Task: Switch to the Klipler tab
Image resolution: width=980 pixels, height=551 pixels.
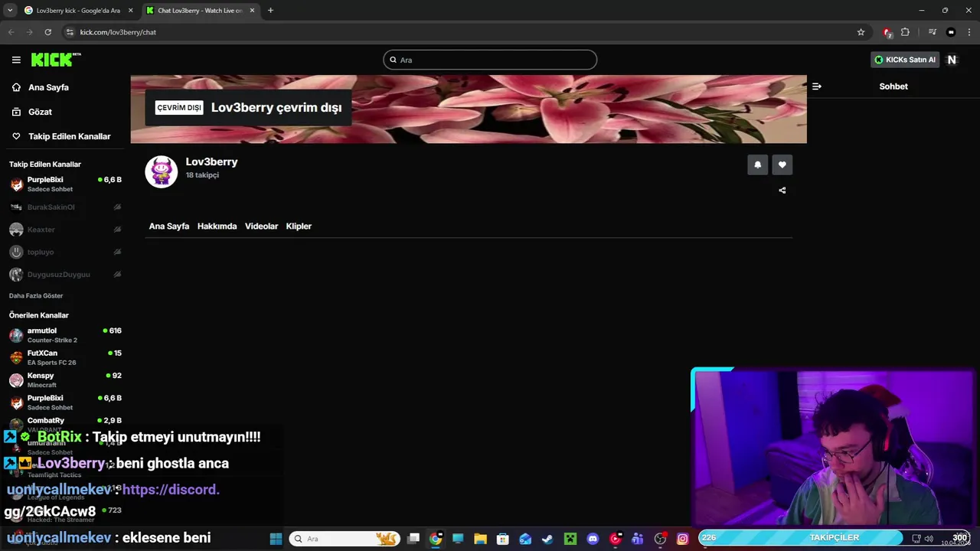Action: (x=299, y=227)
